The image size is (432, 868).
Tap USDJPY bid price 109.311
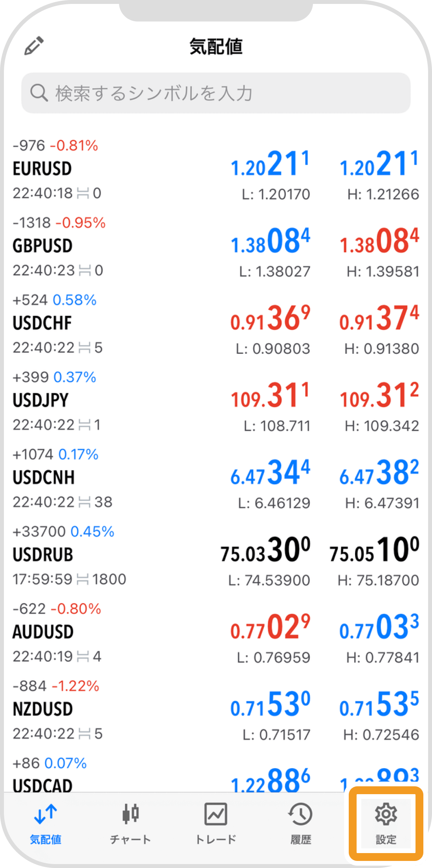click(270, 395)
